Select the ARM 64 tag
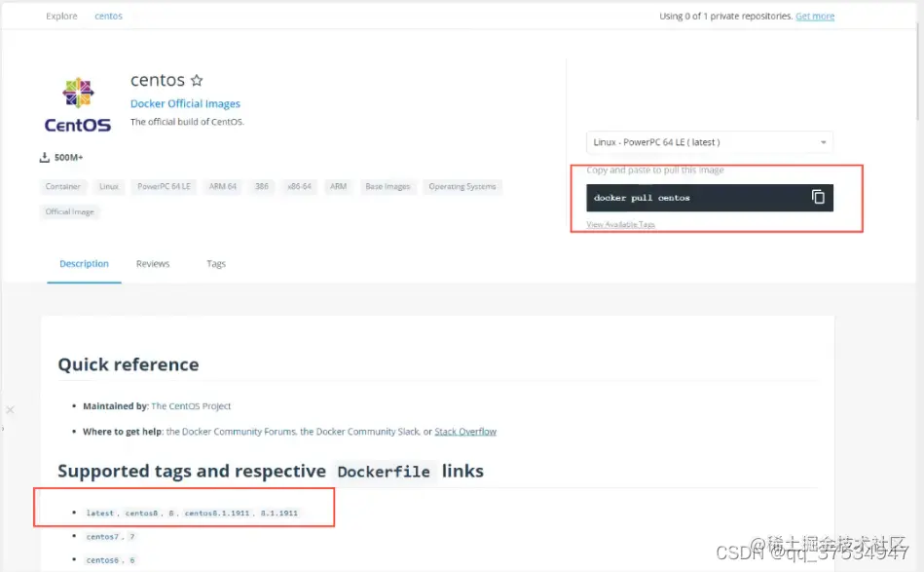 [x=223, y=186]
